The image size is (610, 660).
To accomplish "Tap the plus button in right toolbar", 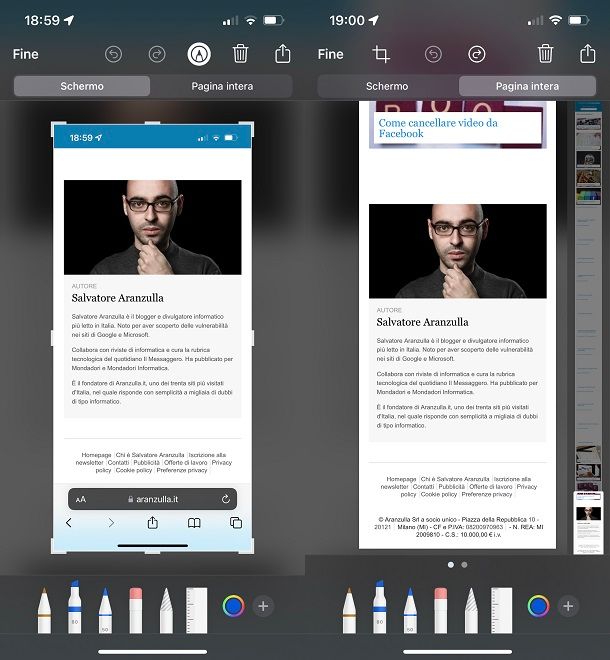I will pos(568,606).
